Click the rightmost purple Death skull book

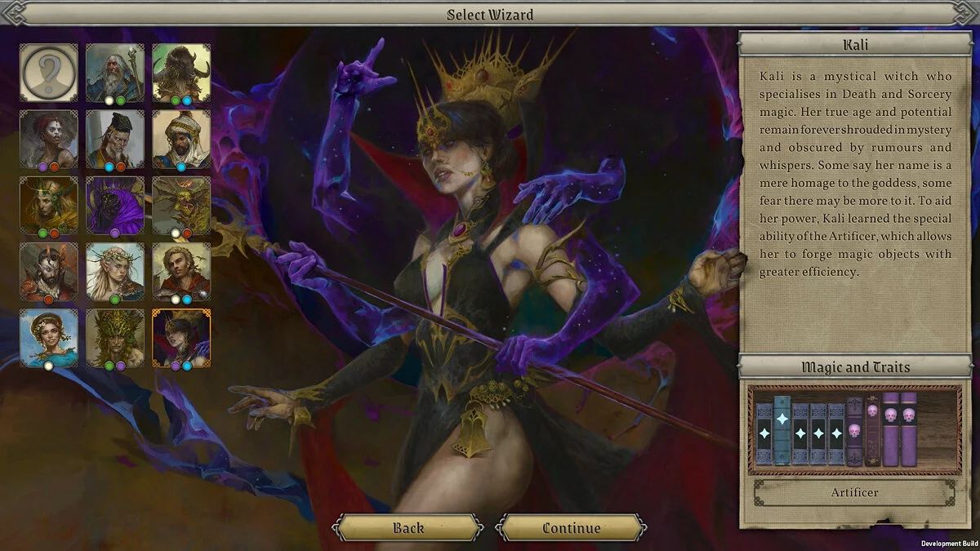[908, 429]
